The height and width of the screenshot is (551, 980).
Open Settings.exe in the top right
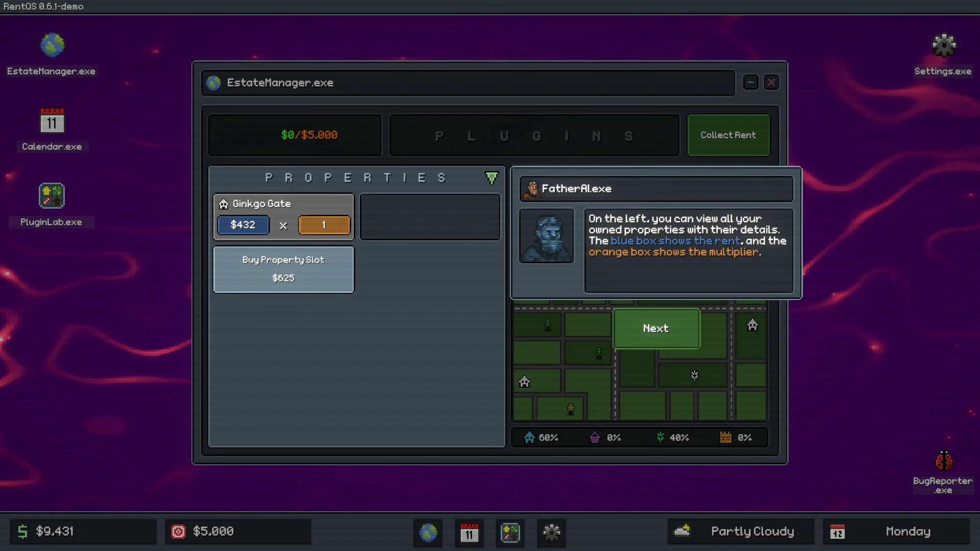click(943, 45)
